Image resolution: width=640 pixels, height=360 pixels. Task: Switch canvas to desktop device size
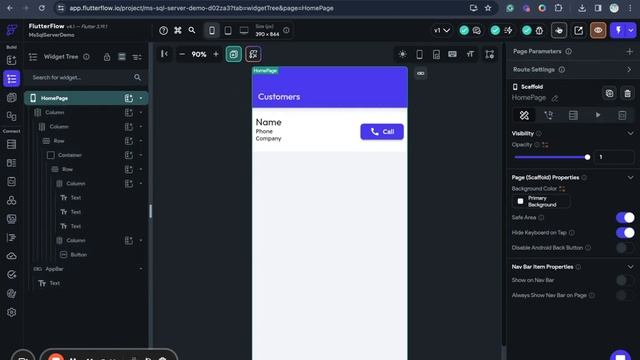[x=244, y=31]
